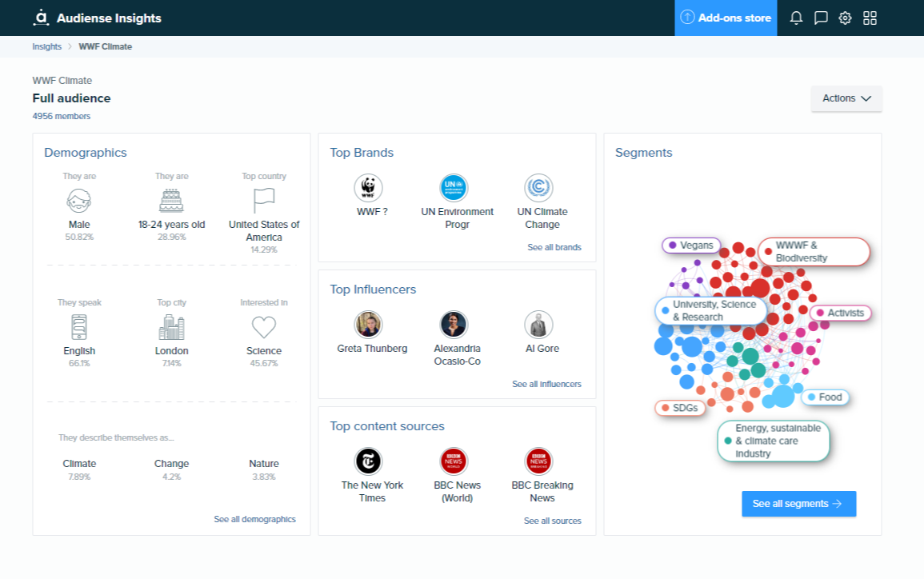The image size is (924, 579).
Task: View See all brands link
Action: click(554, 247)
